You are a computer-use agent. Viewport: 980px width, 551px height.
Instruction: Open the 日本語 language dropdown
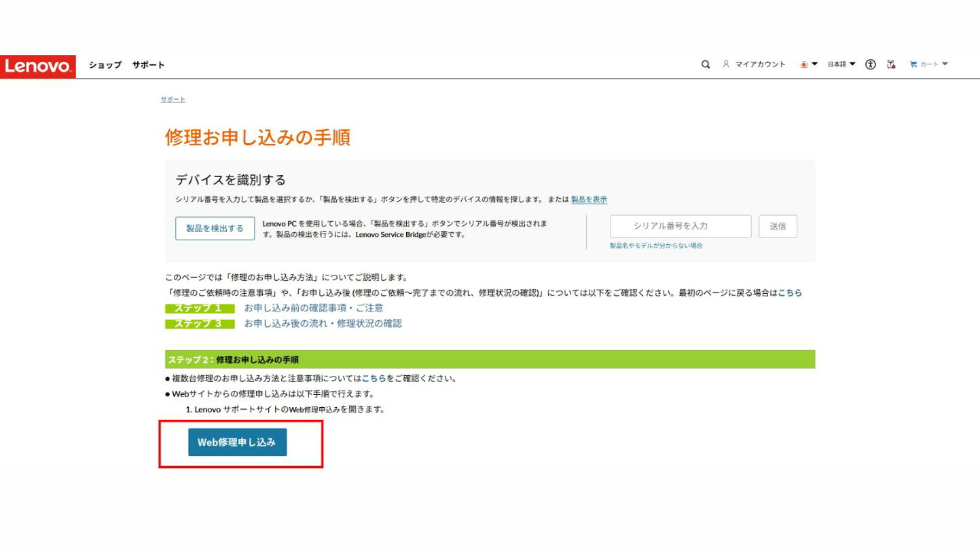pyautogui.click(x=841, y=64)
